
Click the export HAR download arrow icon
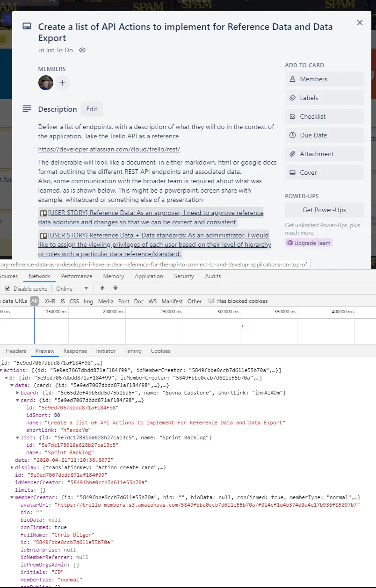116,288
